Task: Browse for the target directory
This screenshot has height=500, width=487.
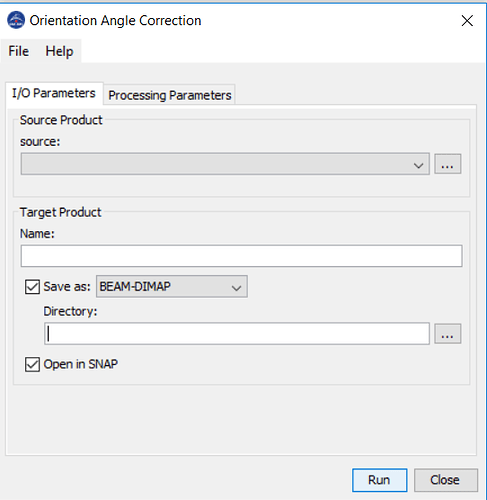Action: pyautogui.click(x=448, y=333)
